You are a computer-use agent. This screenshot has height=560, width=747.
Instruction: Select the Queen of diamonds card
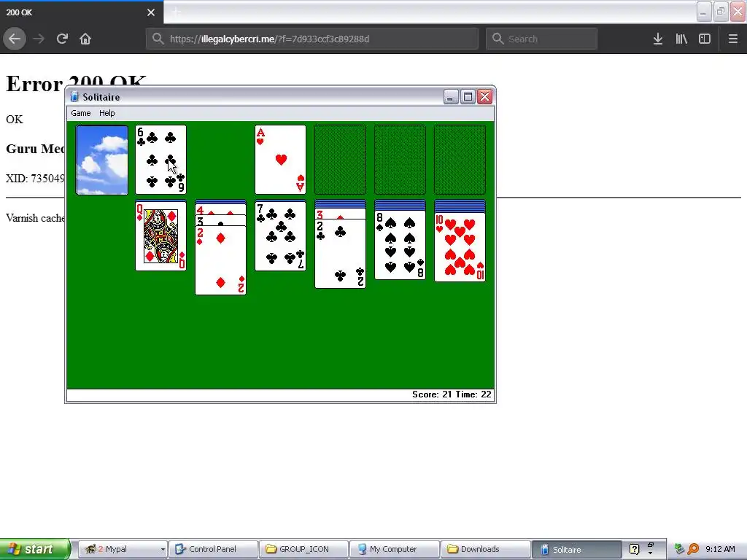tap(160, 236)
